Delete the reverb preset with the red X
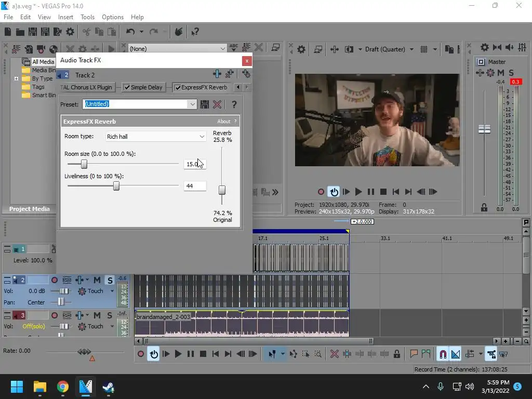Screen dimensions: 532x399 [217, 104]
